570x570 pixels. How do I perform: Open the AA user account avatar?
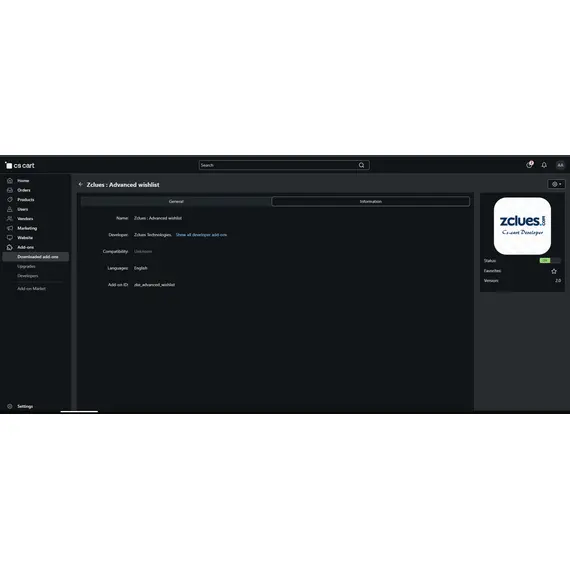[560, 165]
